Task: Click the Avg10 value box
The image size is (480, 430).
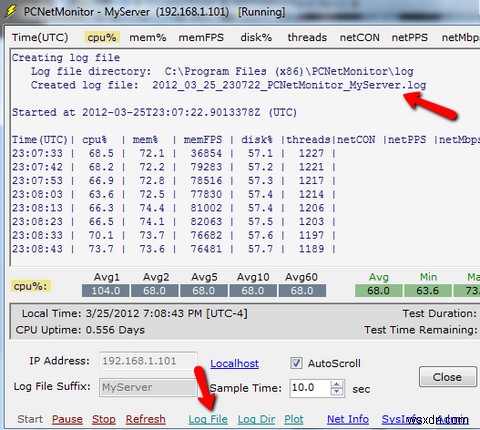Action: tap(253, 290)
